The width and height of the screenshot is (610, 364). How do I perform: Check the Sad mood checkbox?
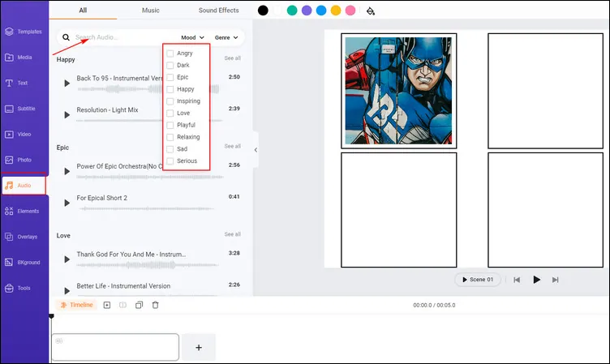coord(170,149)
